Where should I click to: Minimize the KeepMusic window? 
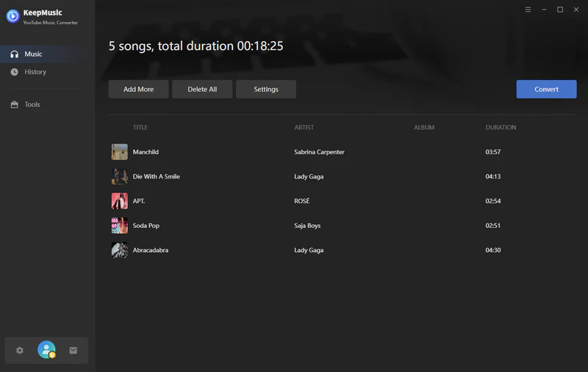pos(544,10)
